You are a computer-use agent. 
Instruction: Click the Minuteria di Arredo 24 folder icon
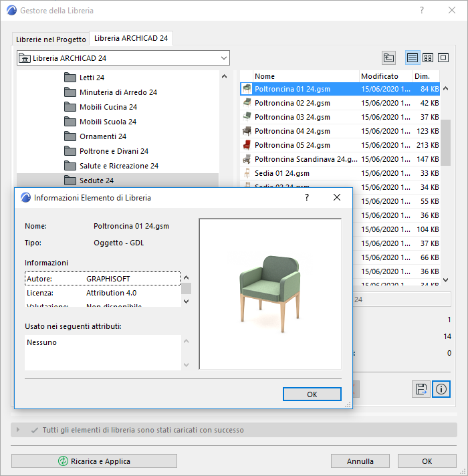tap(70, 92)
